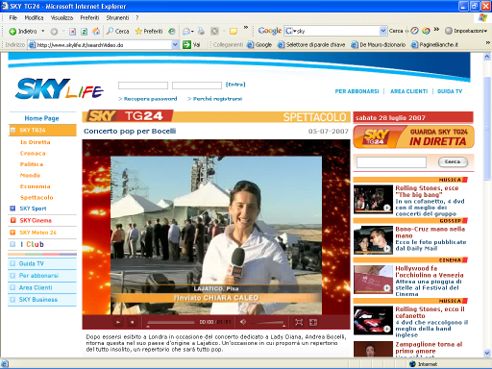Click the search field beside the Cerca button
This screenshot has width=492, height=369.
coord(391,162)
